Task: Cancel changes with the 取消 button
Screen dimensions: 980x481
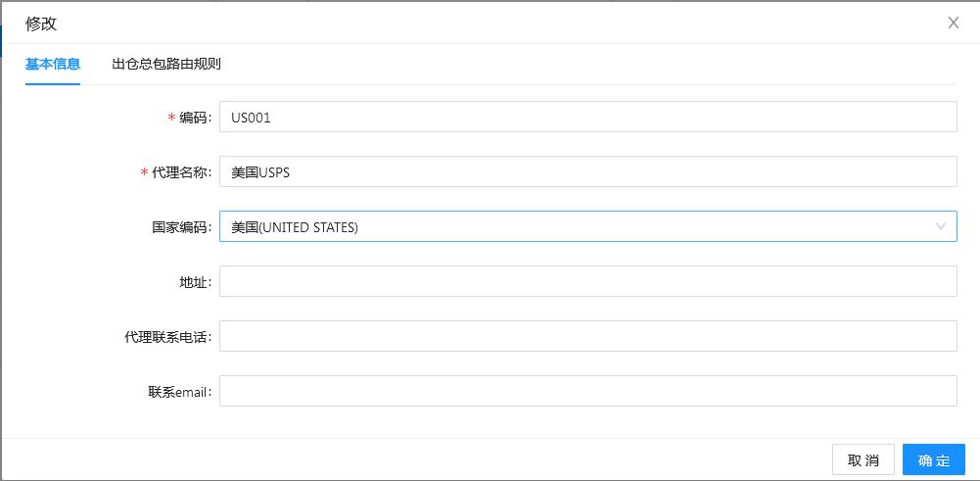Action: coord(863,460)
